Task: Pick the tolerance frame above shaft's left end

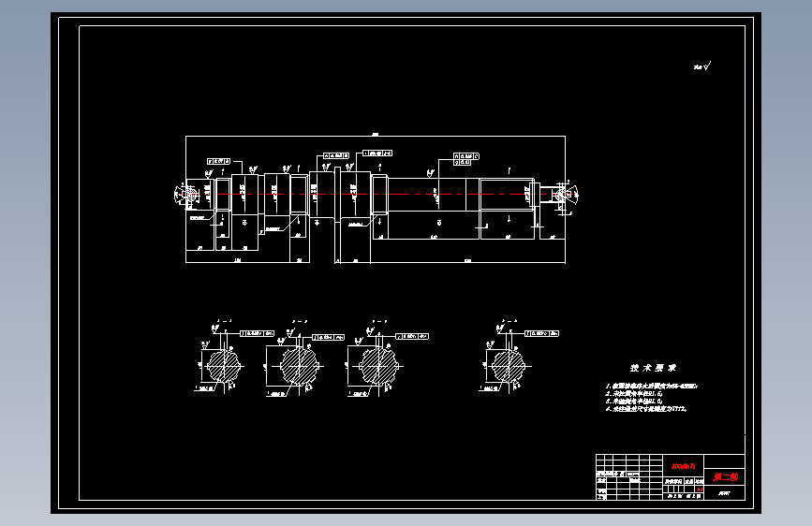Action: [x=218, y=162]
